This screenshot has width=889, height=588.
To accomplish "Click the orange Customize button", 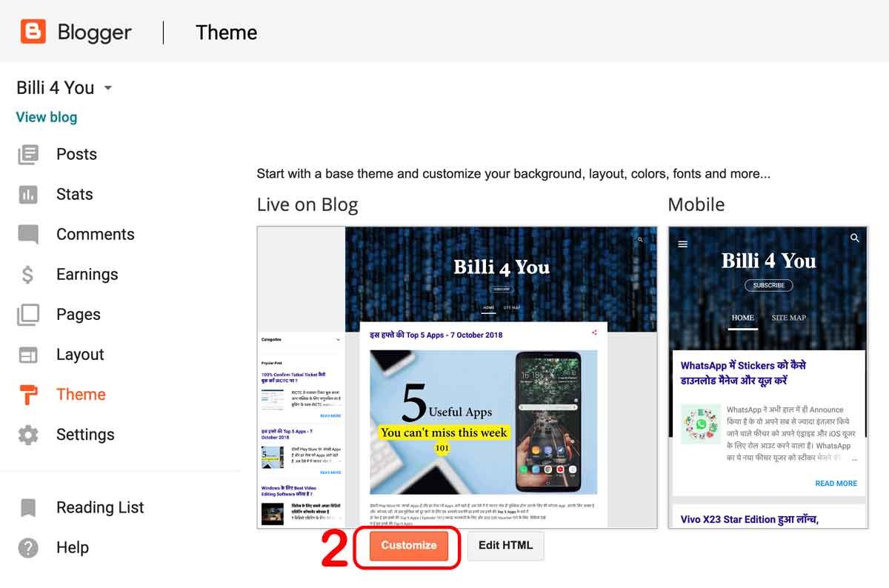I will (x=409, y=546).
